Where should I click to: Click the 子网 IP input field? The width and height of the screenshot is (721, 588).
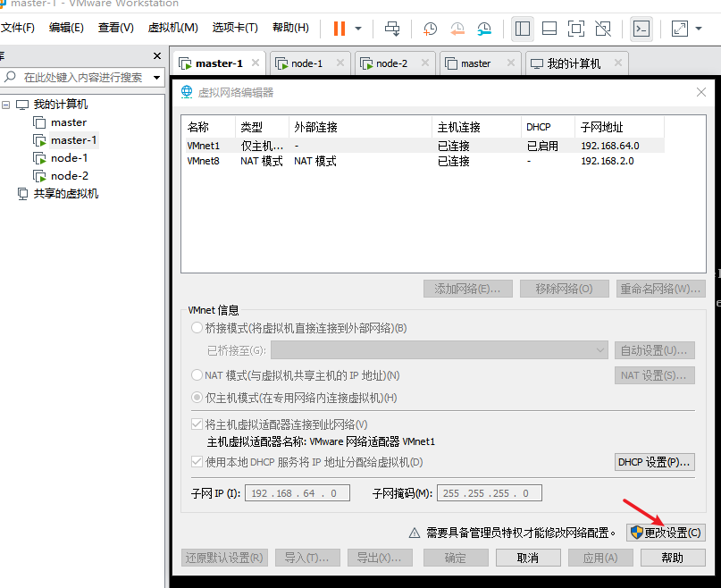pos(298,493)
